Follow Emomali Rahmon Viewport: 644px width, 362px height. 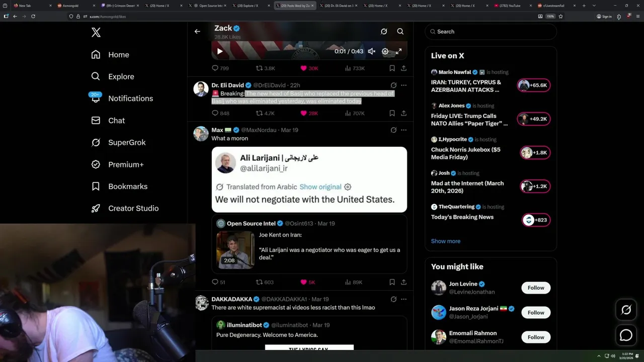click(x=536, y=337)
